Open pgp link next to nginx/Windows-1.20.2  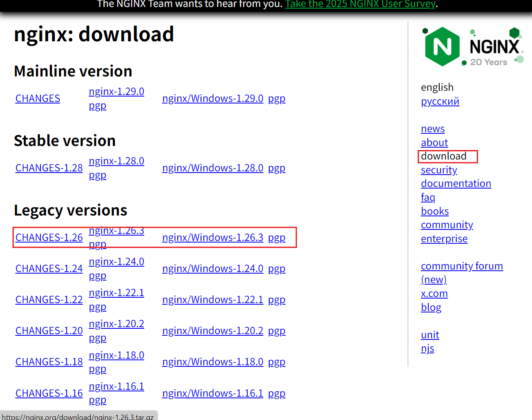[x=277, y=331]
